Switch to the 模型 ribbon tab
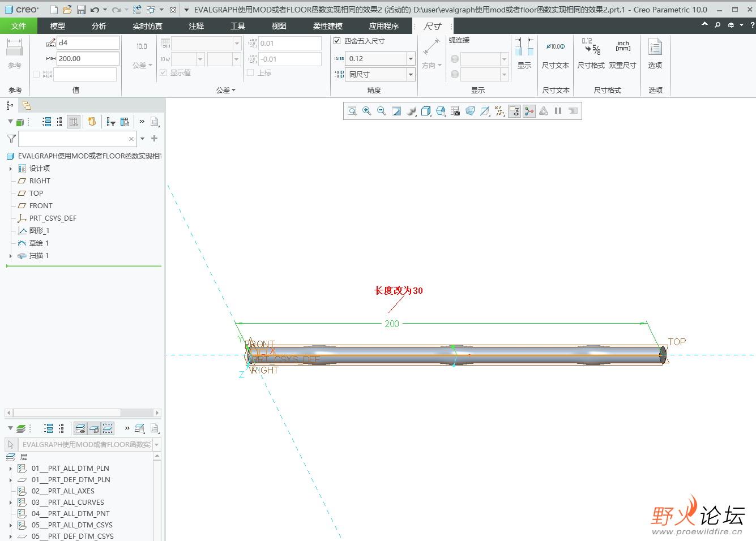This screenshot has width=756, height=541. point(58,26)
